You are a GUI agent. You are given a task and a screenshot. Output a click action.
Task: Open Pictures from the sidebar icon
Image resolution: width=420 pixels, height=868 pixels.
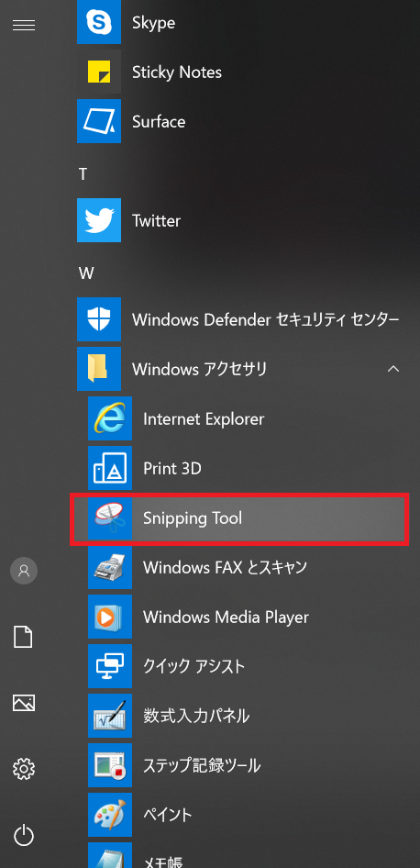(x=24, y=703)
